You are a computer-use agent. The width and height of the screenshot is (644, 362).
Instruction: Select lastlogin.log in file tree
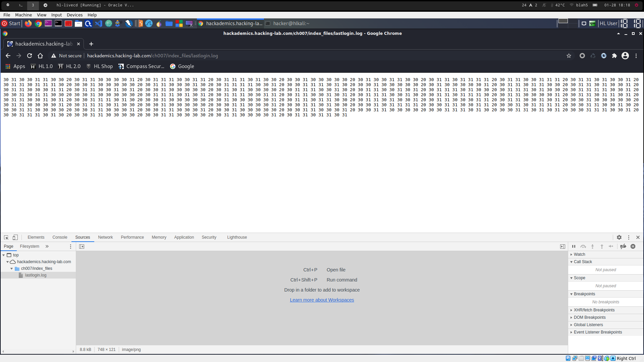pos(36,275)
